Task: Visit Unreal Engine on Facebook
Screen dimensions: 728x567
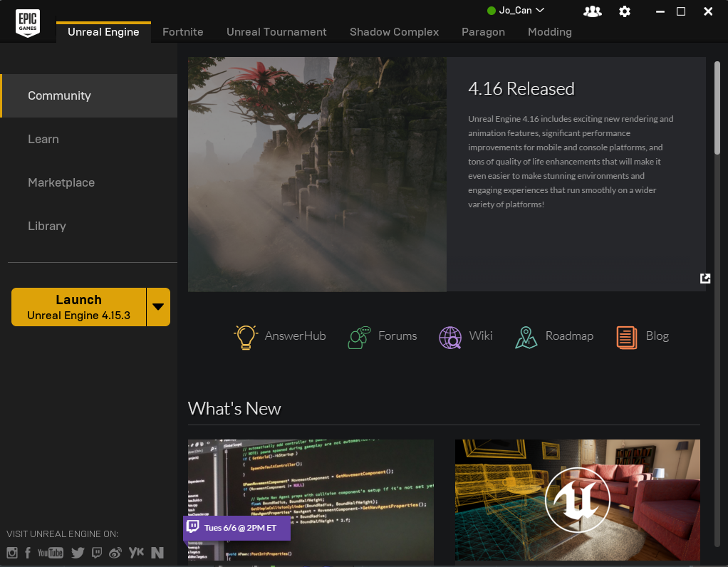Action: click(x=28, y=553)
